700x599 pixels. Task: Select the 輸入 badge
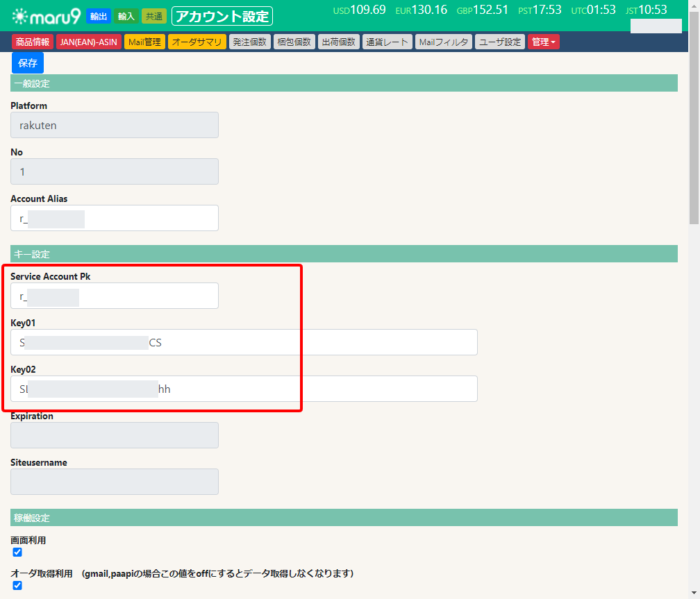(x=126, y=17)
